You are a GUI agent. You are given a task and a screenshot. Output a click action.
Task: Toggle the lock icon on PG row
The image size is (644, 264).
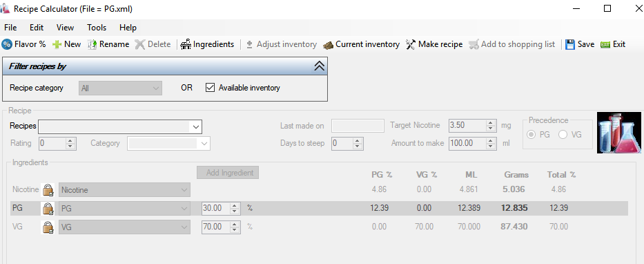[48, 209]
